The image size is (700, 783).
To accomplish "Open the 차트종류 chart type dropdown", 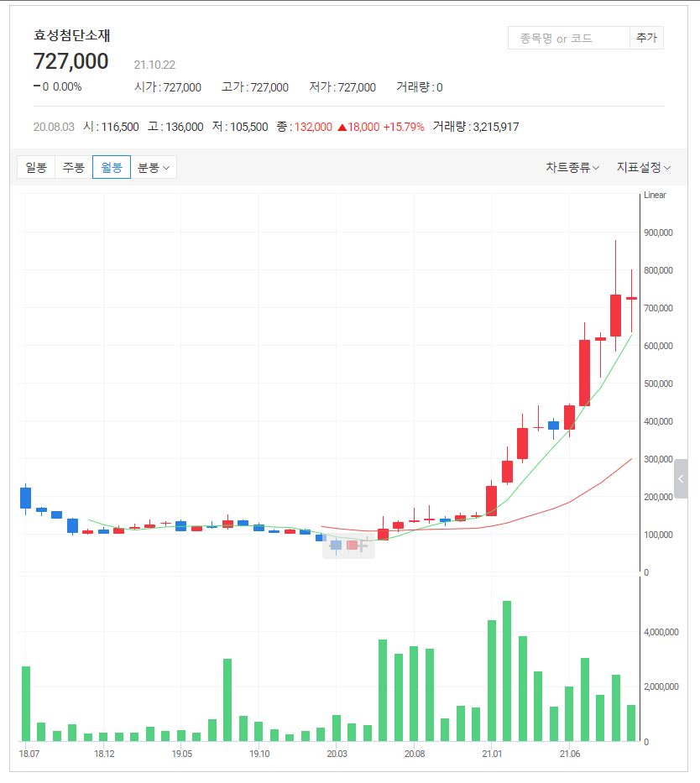I will click(572, 167).
